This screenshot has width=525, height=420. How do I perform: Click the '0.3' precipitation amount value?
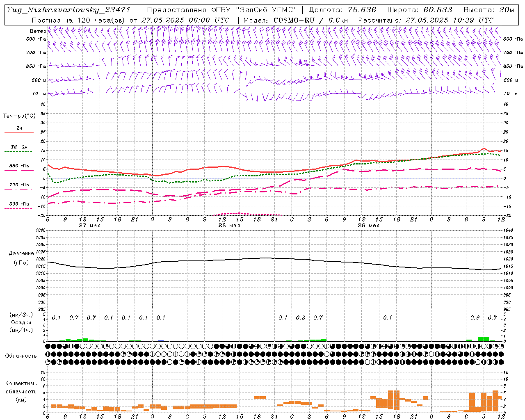click(x=301, y=318)
